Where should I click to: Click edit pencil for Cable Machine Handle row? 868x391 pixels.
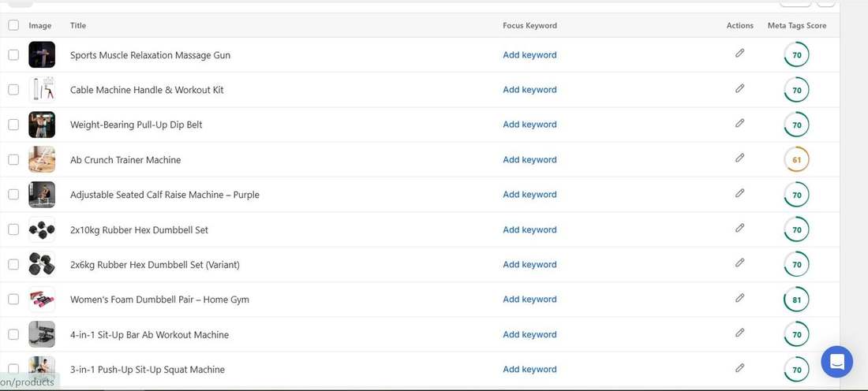coord(739,88)
